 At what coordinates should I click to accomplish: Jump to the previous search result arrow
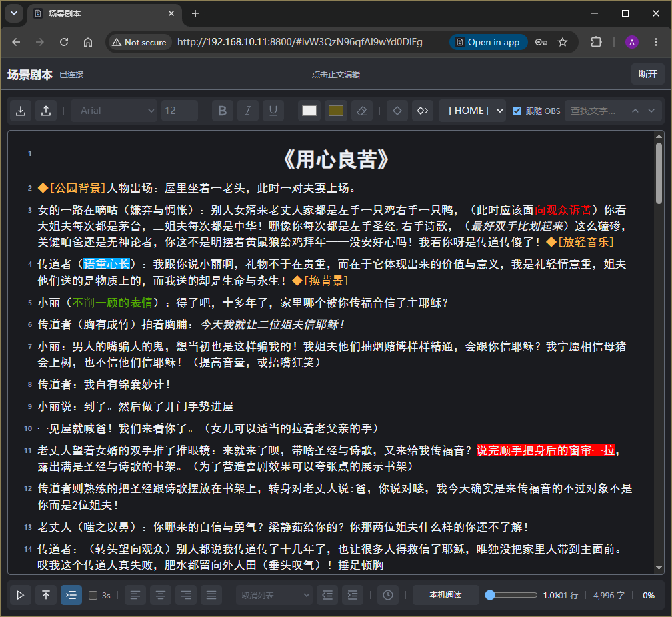(635, 111)
